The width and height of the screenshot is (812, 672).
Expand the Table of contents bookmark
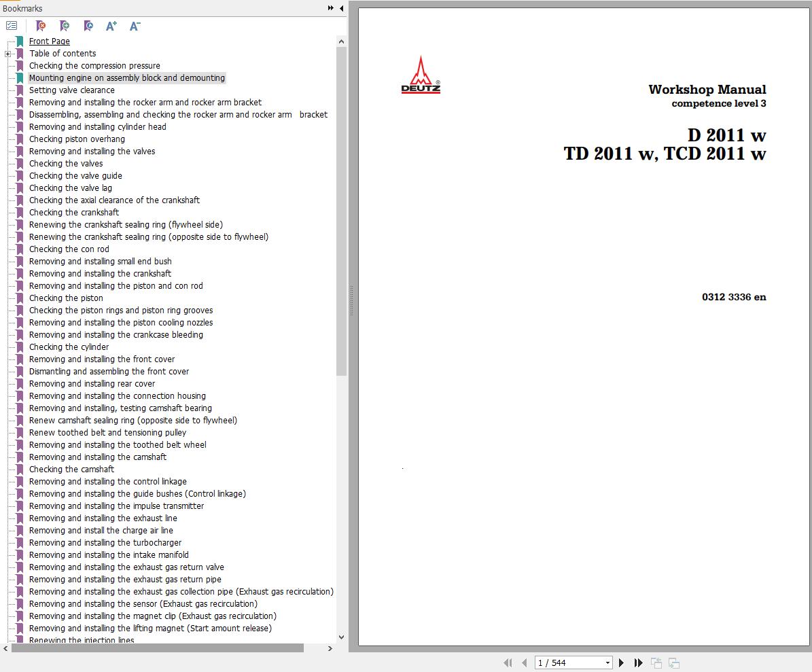[7, 54]
